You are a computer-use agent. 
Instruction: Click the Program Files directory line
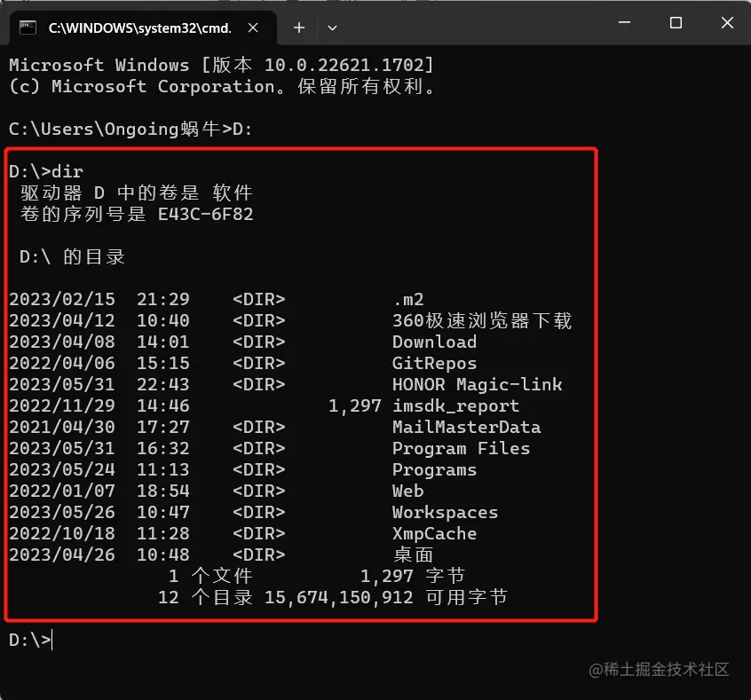462,448
